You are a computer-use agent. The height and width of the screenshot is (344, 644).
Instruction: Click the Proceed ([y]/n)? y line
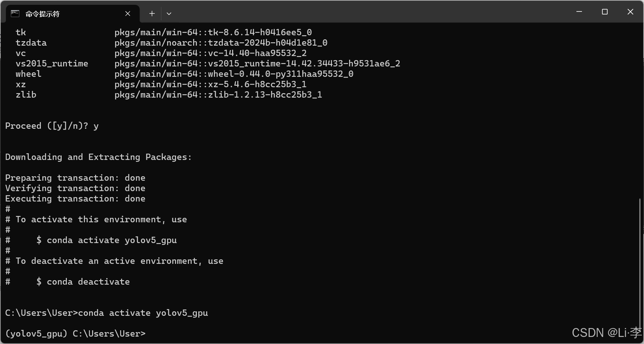click(x=52, y=126)
